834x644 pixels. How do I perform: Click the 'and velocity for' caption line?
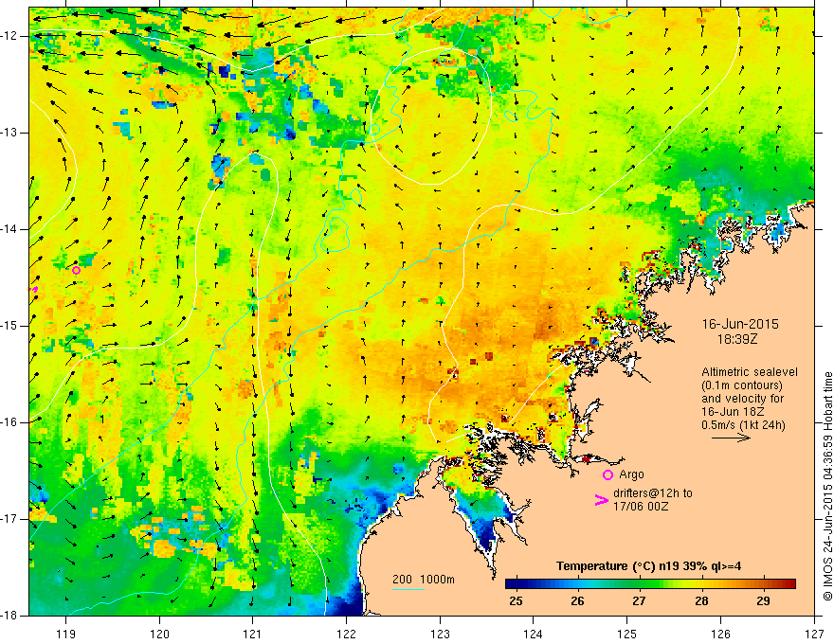tap(742, 399)
